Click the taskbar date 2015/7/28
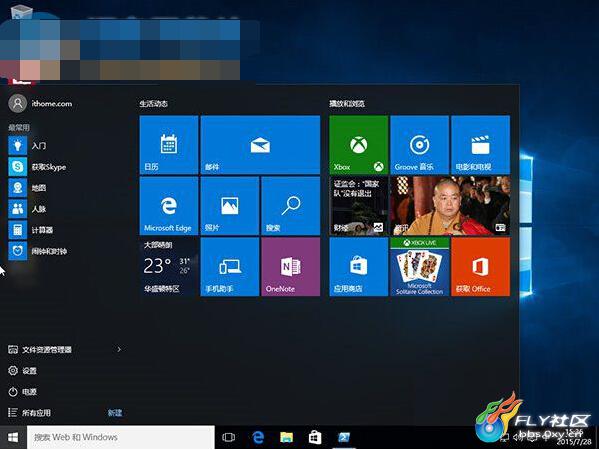599x450 pixels. [574, 442]
